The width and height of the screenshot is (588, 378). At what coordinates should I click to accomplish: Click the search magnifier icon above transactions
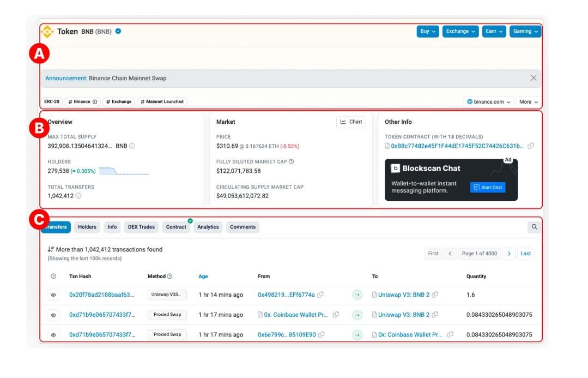coord(534,227)
